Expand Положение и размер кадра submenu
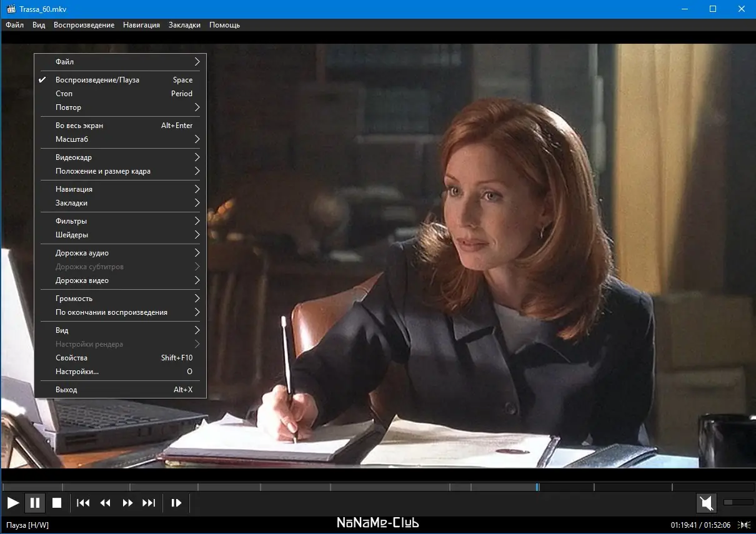Viewport: 756px width, 534px height. coord(121,171)
